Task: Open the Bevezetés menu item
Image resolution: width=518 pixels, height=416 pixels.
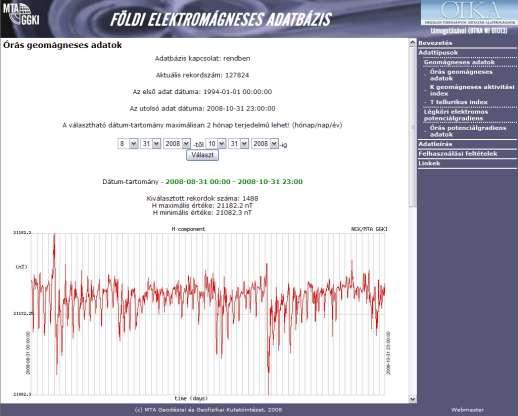Action: [435, 43]
